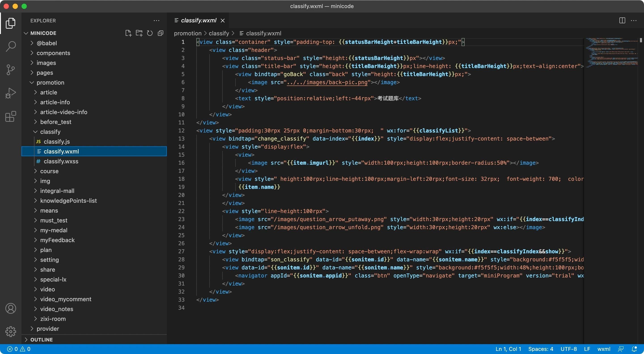This screenshot has height=354, width=644.
Task: Open the Manage gear menu
Action: 11,331
